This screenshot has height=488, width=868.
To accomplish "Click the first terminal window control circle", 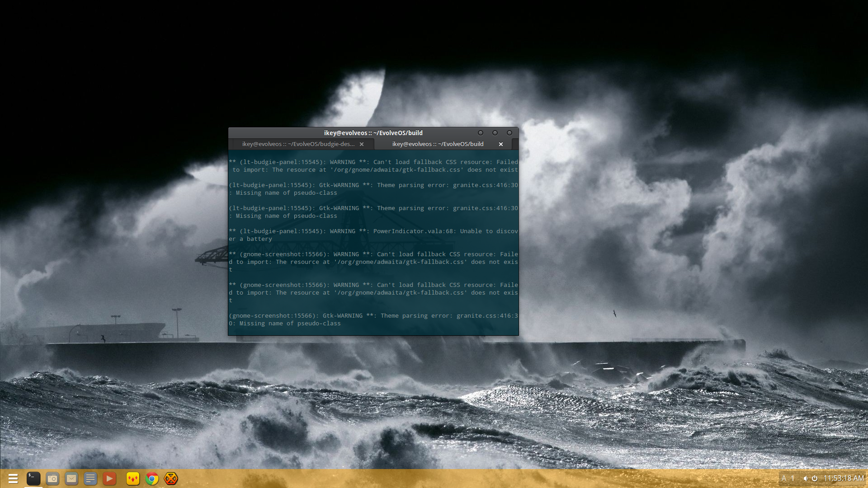I will (481, 133).
